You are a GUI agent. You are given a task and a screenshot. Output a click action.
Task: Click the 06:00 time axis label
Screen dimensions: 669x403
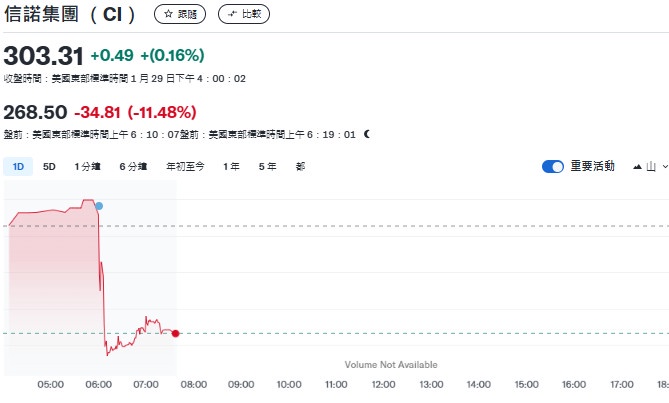click(x=99, y=385)
